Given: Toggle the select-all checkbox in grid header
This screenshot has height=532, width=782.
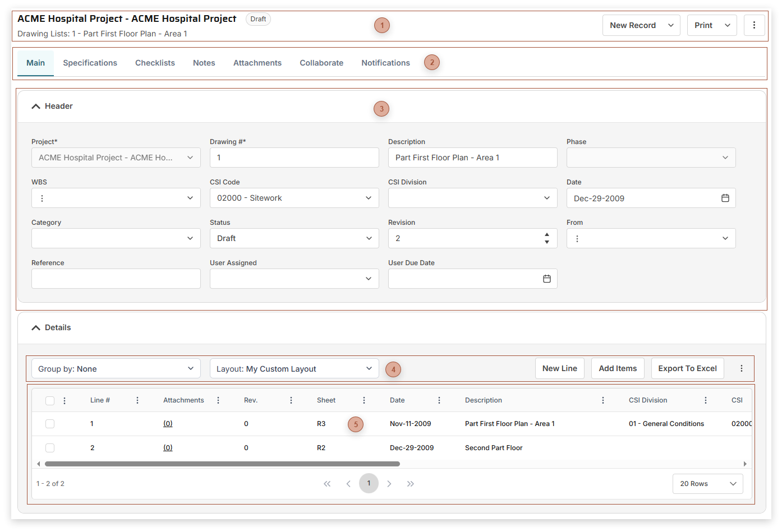Looking at the screenshot, I should coord(50,400).
